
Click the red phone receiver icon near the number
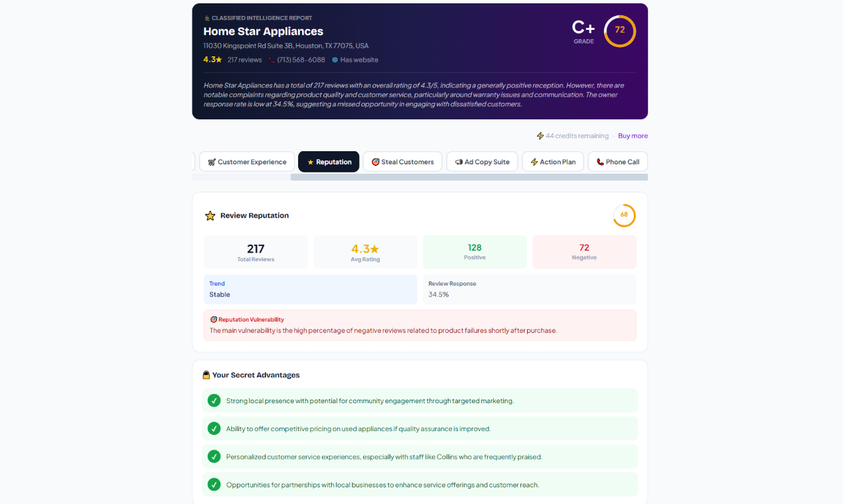(270, 60)
